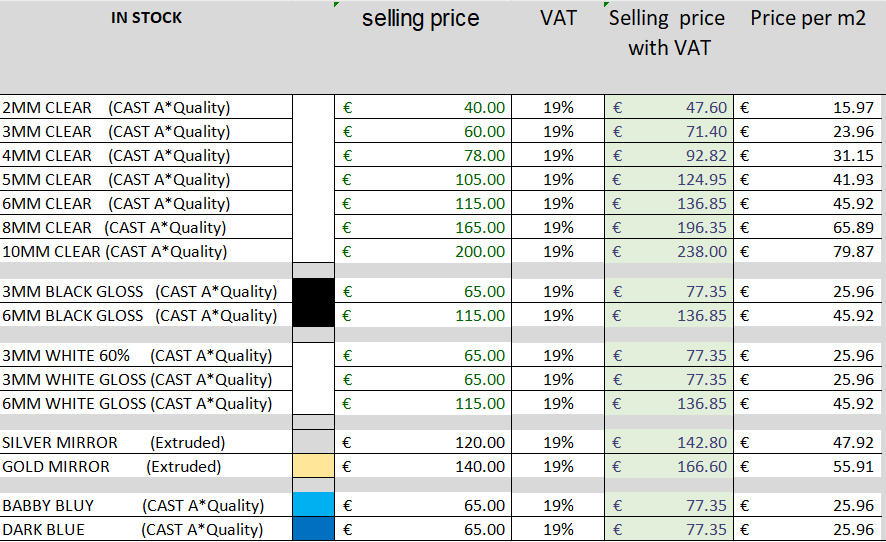The width and height of the screenshot is (886, 542).
Task: Click the 15.97 price per m2 cell
Action: 809,108
